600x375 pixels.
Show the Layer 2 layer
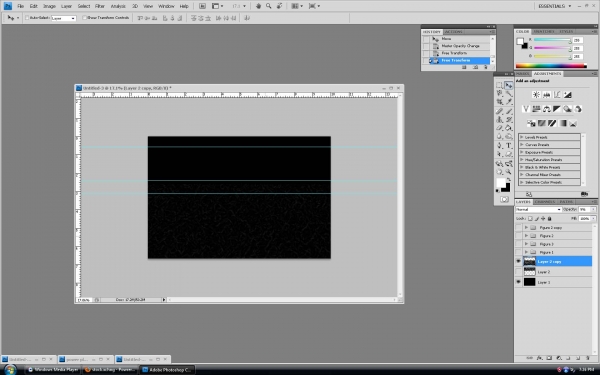518,272
